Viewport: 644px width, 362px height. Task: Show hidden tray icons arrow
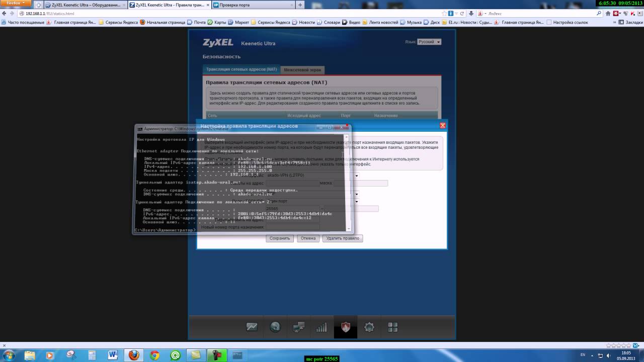click(591, 355)
